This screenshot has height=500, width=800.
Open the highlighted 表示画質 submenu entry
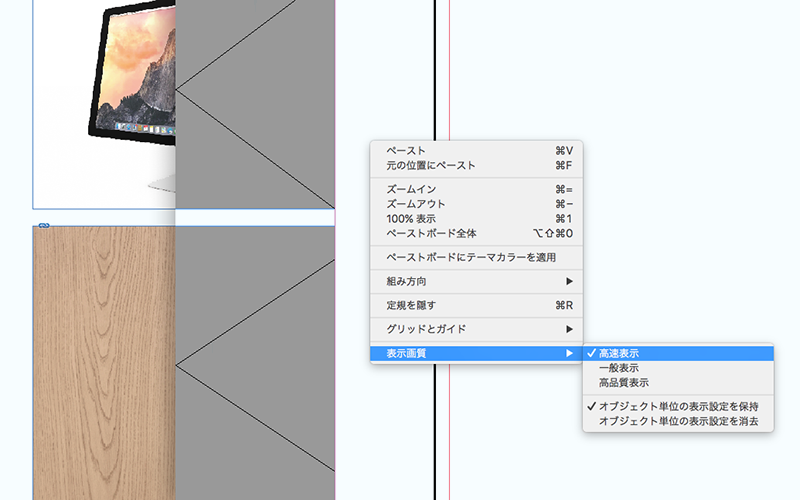point(477,353)
